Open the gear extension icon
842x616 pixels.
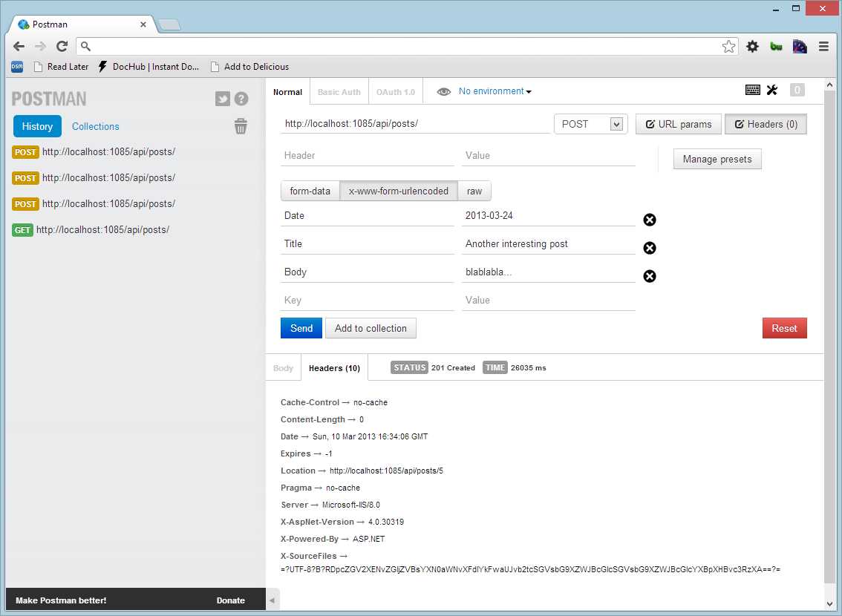pyautogui.click(x=752, y=47)
